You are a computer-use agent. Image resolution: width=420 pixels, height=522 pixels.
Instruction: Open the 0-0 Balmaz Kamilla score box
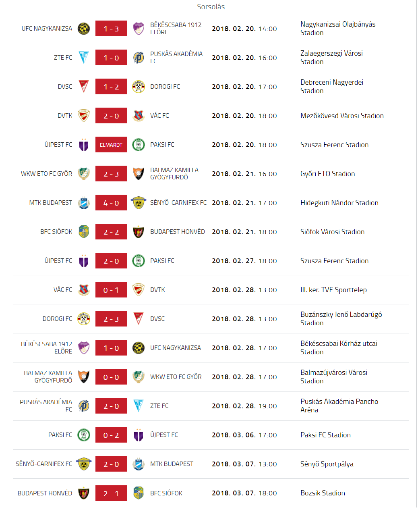[x=111, y=377]
